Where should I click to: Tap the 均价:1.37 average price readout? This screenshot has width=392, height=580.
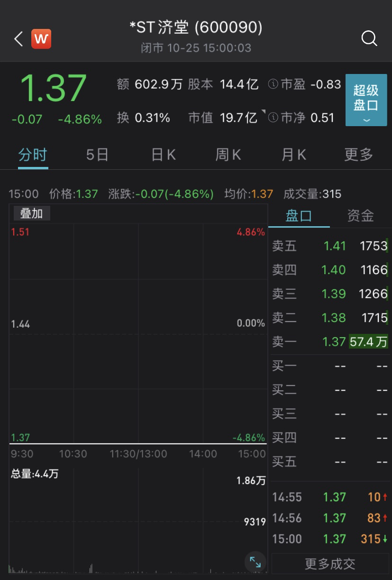tap(249, 194)
